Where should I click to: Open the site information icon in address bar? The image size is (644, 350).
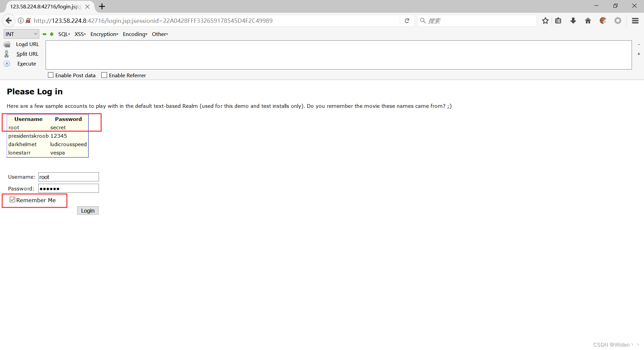tap(21, 20)
